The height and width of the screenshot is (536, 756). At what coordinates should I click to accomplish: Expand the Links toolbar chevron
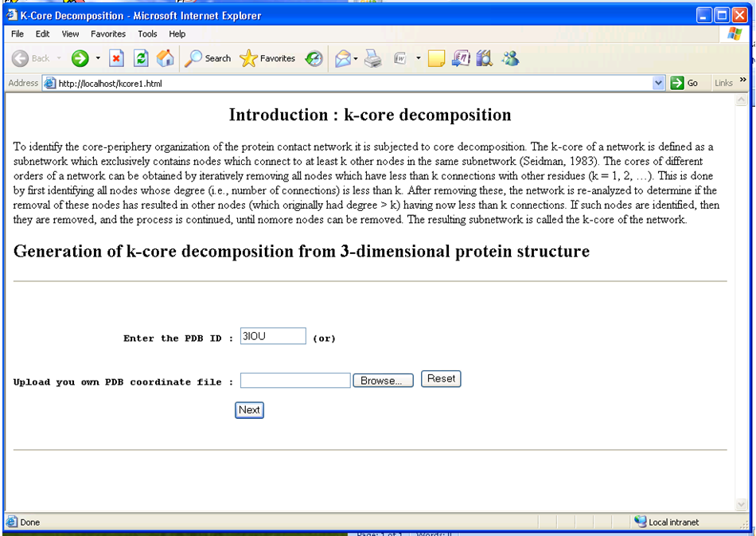pos(742,80)
